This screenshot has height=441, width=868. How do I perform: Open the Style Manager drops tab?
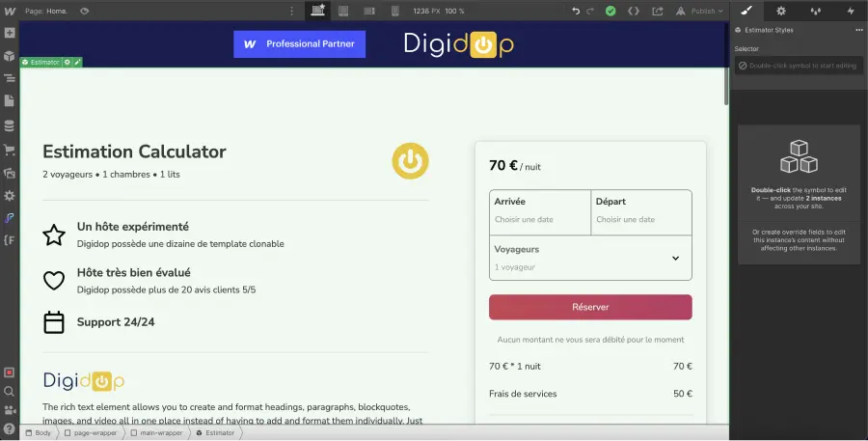click(x=815, y=11)
